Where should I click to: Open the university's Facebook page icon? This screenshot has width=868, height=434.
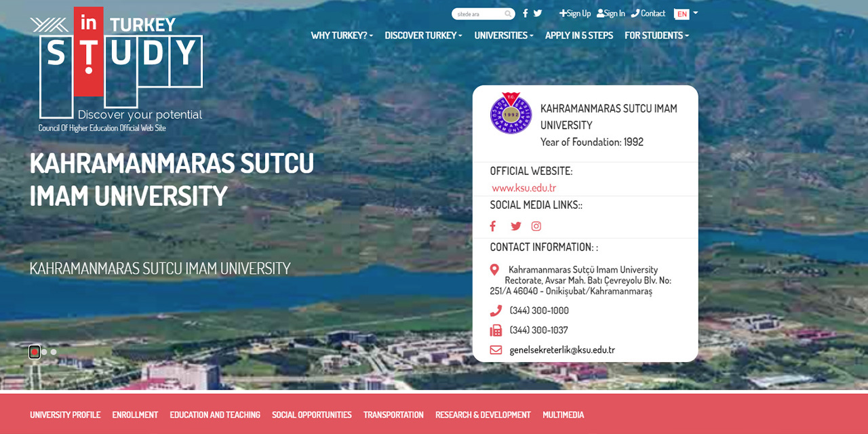pyautogui.click(x=492, y=226)
